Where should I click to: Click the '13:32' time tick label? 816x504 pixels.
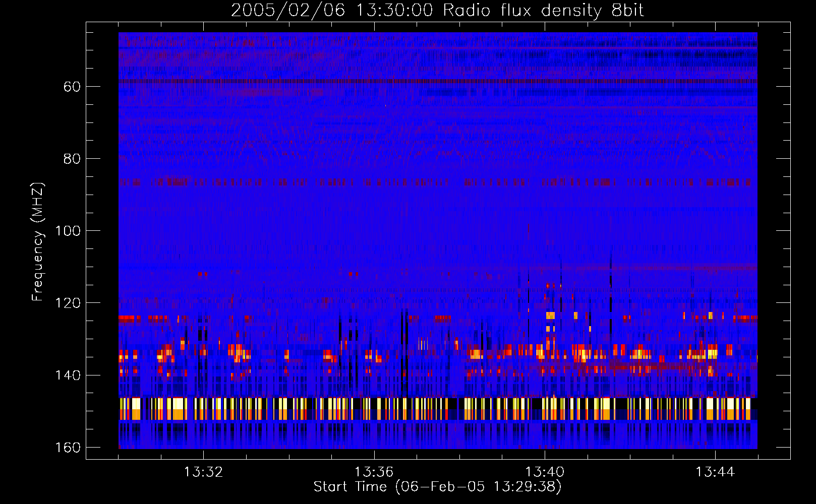(x=203, y=472)
